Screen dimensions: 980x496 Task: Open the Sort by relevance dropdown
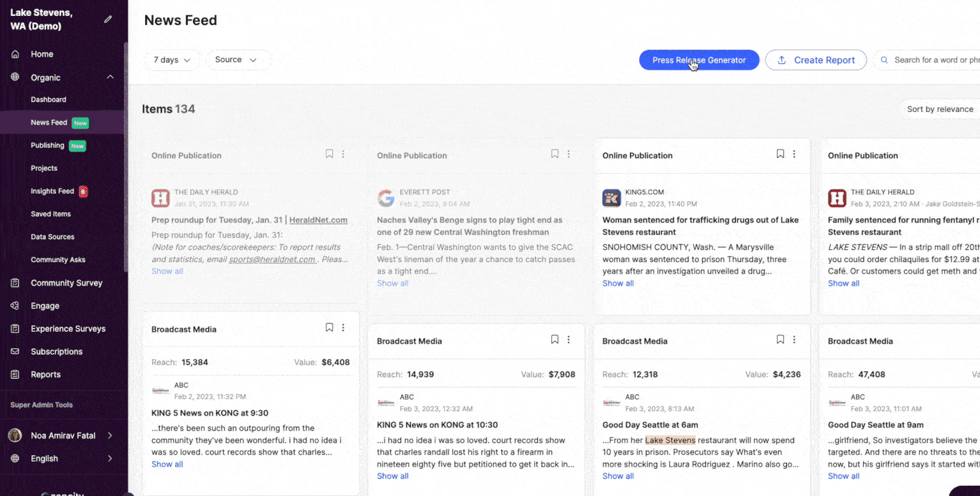coord(940,109)
